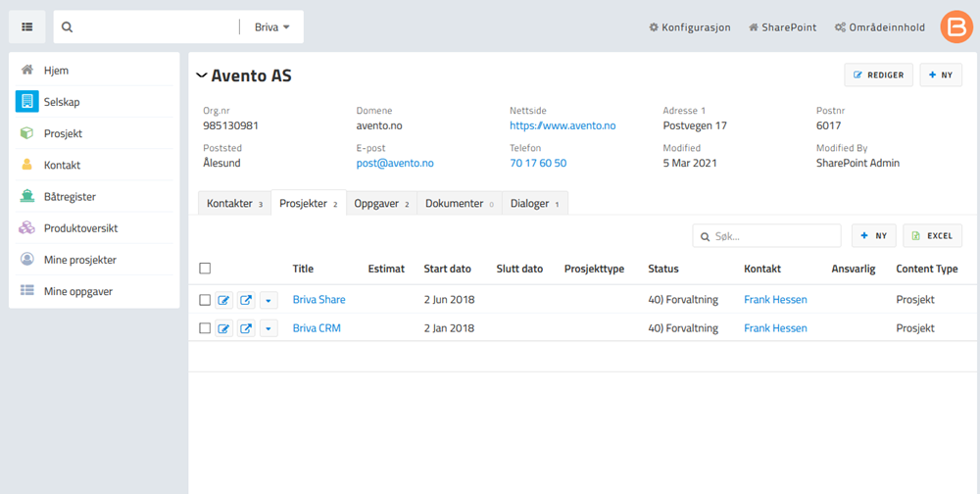Screen dimensions: 980x494
Task: Open the Briva CRM project link
Action: pyautogui.click(x=317, y=327)
